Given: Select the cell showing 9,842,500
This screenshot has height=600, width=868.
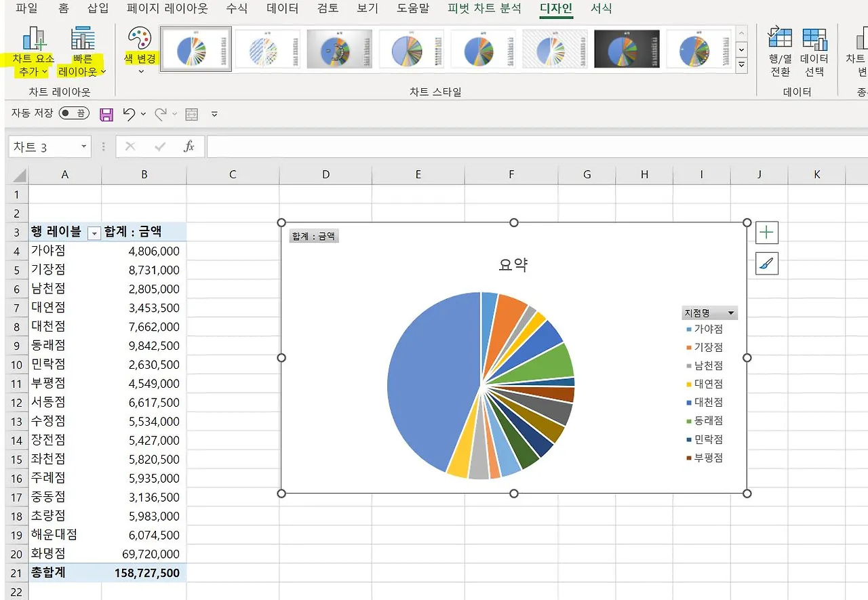Looking at the screenshot, I should pos(144,345).
